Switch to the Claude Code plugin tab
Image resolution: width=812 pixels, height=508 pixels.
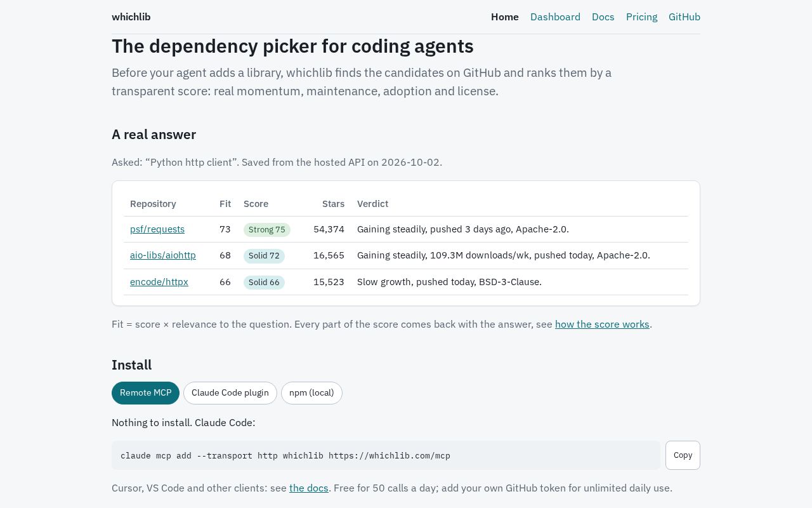pos(230,393)
